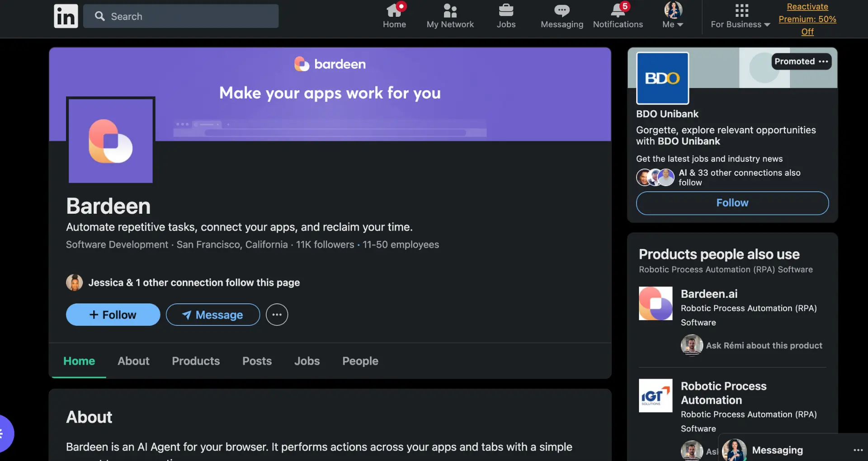
Task: Follow BDO Unibank
Action: [x=732, y=203]
